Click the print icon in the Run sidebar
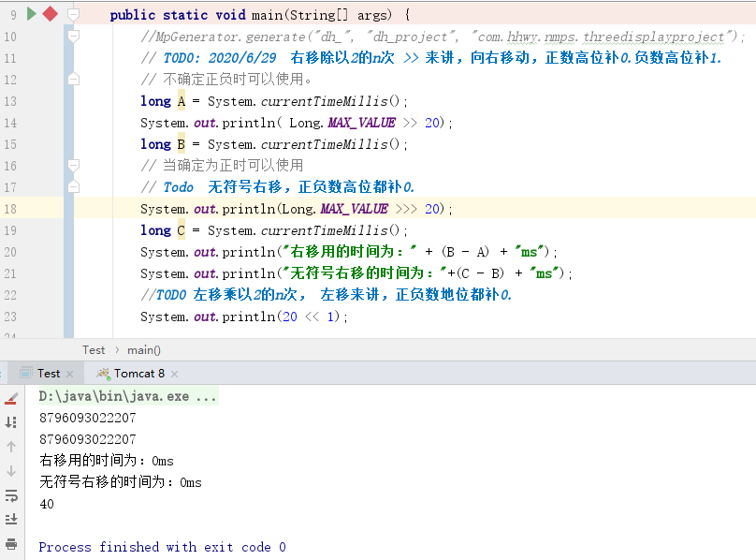 [11, 543]
